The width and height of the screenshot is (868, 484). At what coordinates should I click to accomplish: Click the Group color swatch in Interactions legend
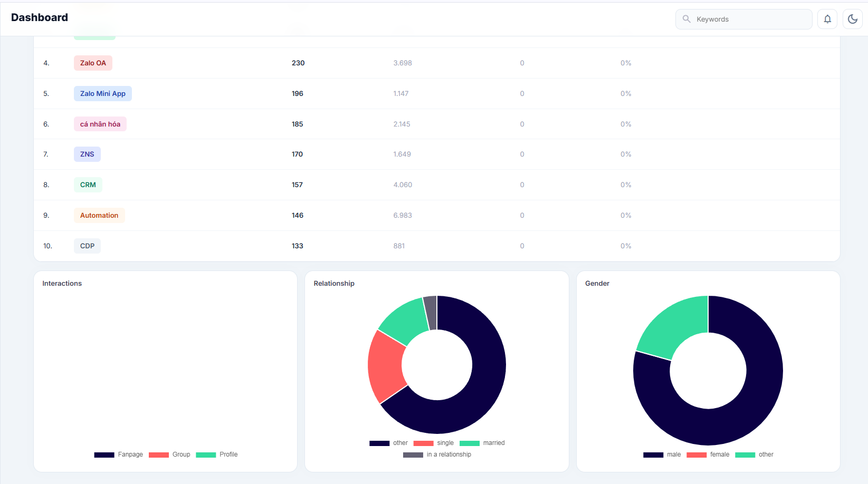(158, 454)
